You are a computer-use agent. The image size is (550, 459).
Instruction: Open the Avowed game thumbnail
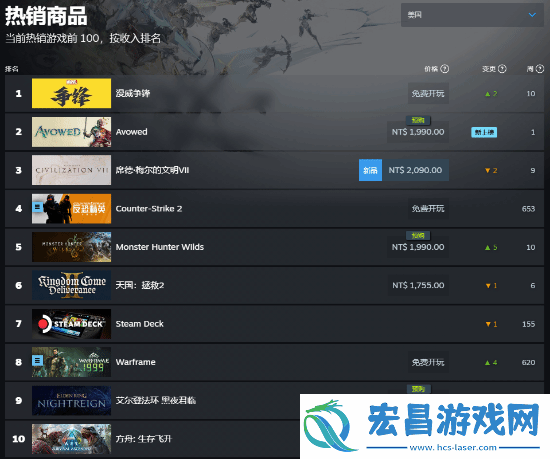coord(72,132)
